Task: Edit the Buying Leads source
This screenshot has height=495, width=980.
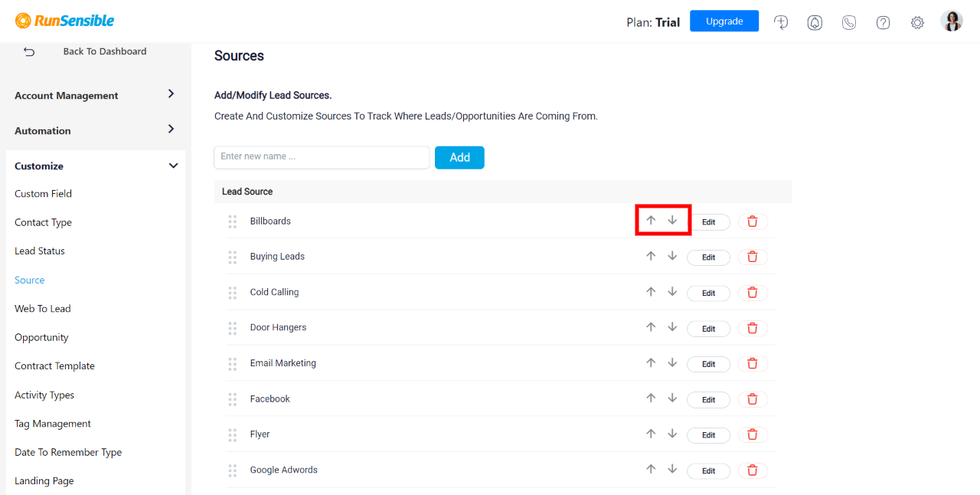Action: pyautogui.click(x=708, y=257)
